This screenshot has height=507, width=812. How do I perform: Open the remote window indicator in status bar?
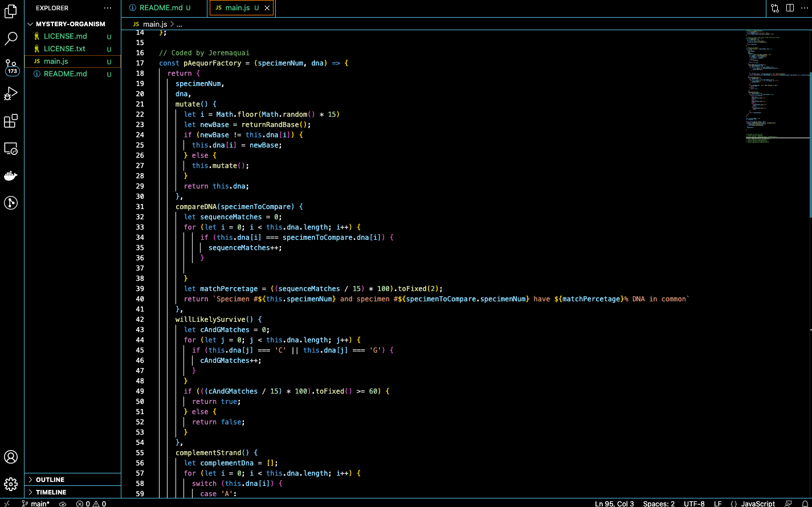7,504
